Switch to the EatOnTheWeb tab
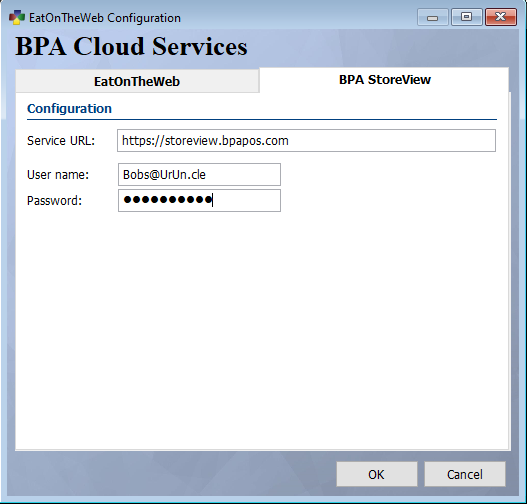Viewport: 527px width, 504px height. [137, 81]
